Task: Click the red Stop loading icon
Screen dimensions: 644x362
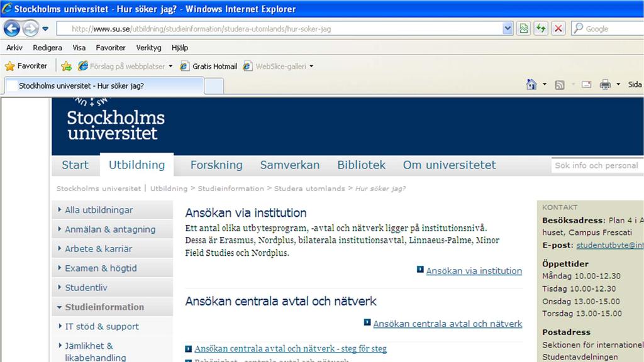Action: [x=558, y=29]
